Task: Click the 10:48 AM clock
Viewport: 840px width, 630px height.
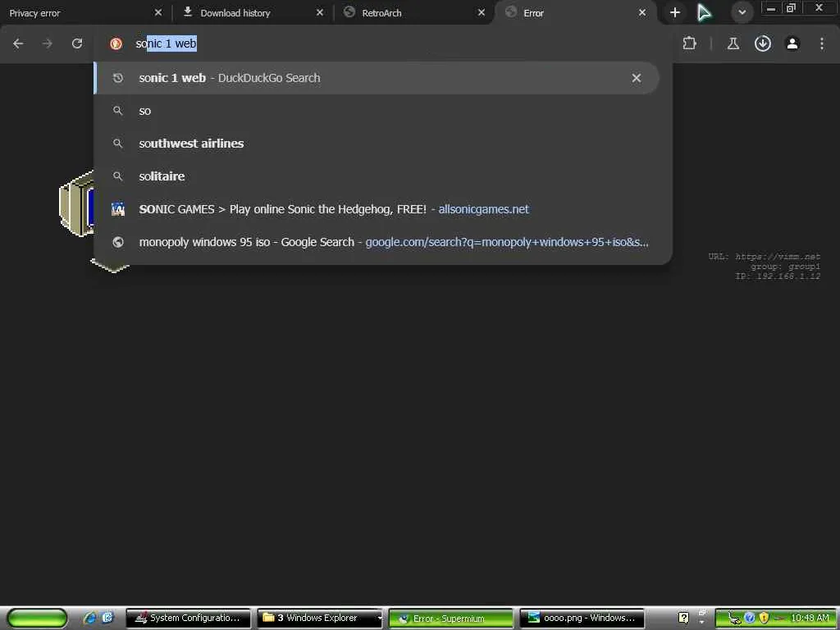Action: click(x=810, y=619)
